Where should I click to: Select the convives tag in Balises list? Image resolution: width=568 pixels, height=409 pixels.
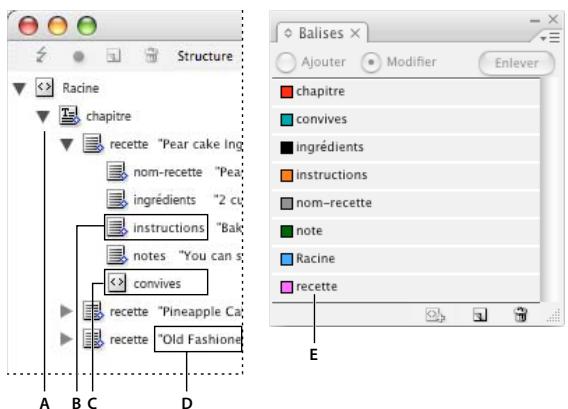coord(406,120)
